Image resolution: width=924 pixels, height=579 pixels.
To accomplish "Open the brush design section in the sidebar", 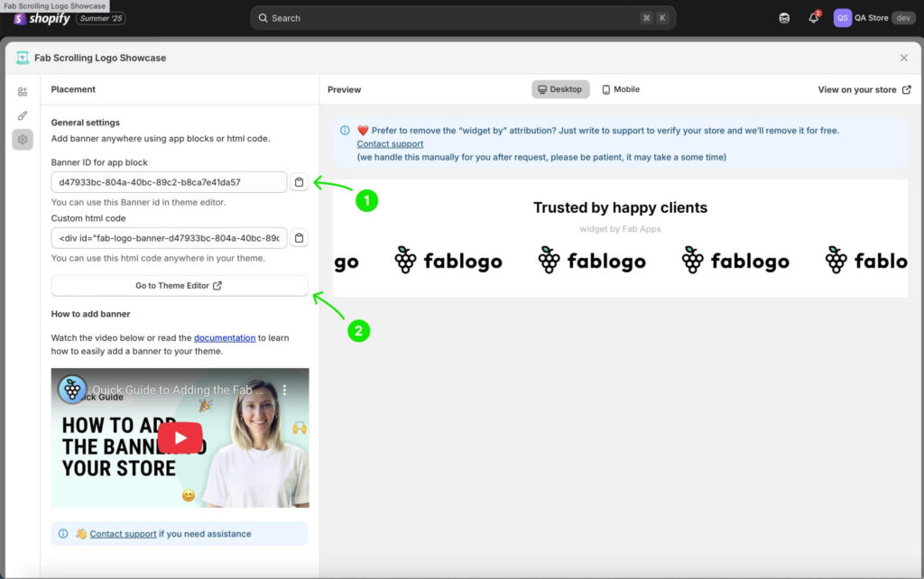I will (23, 115).
